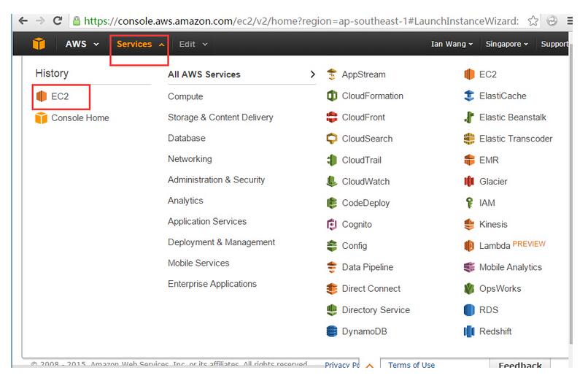Click the DynamoDB service icon
Image resolution: width=588 pixels, height=378 pixels.
point(331,331)
